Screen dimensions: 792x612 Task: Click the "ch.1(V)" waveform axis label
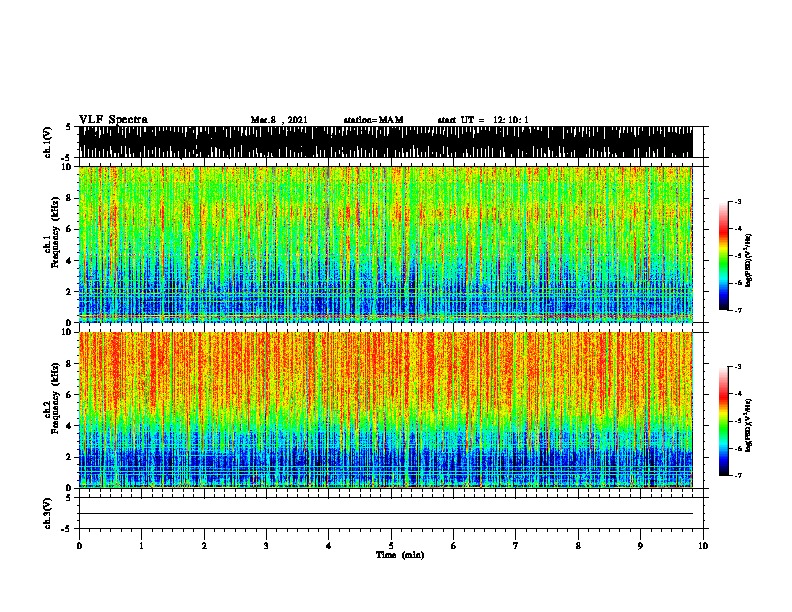click(48, 142)
